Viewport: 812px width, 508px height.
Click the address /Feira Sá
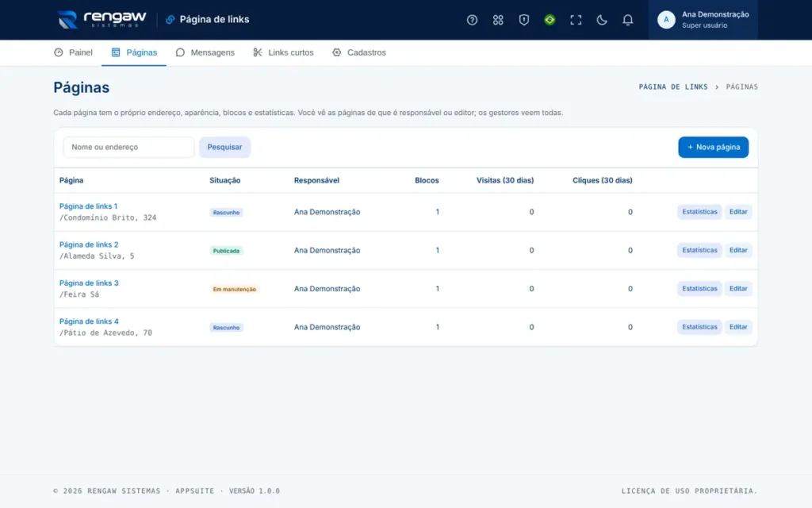tap(79, 294)
